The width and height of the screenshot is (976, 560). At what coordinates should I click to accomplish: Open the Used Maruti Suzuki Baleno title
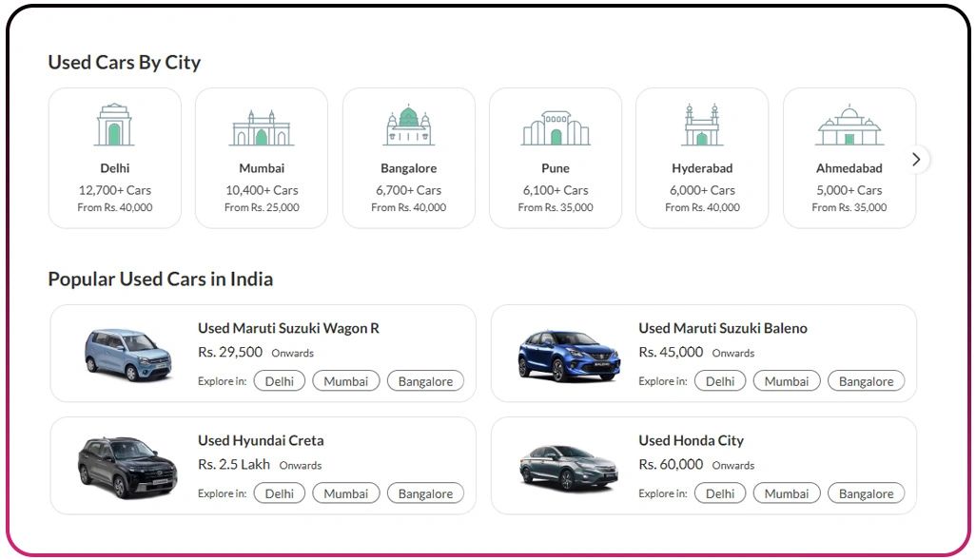(x=722, y=328)
